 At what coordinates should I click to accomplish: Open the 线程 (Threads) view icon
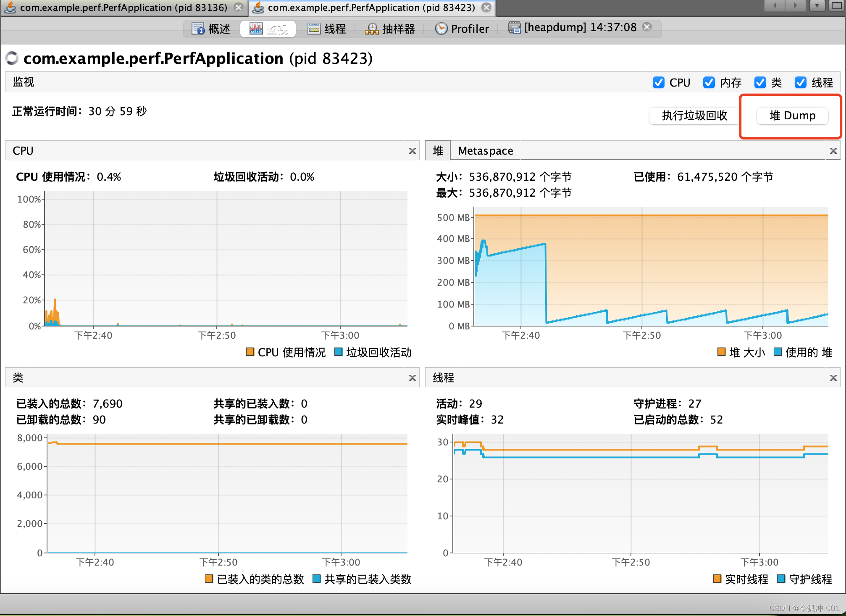[314, 29]
